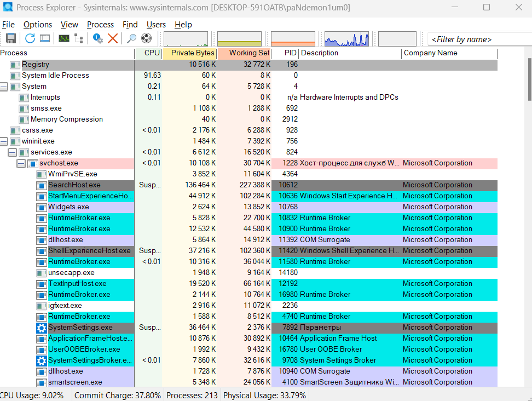The height and width of the screenshot is (401, 532).
Task: Click the crosshair Find Window's Process icon
Action: click(146, 38)
